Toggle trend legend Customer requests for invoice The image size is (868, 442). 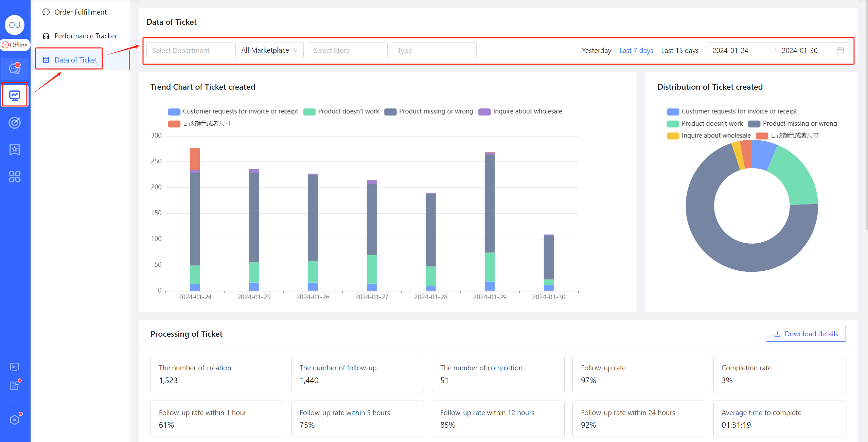(x=233, y=111)
